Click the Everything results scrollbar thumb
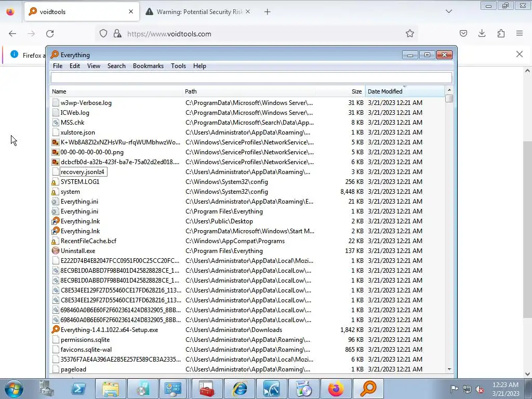 tap(449, 98)
